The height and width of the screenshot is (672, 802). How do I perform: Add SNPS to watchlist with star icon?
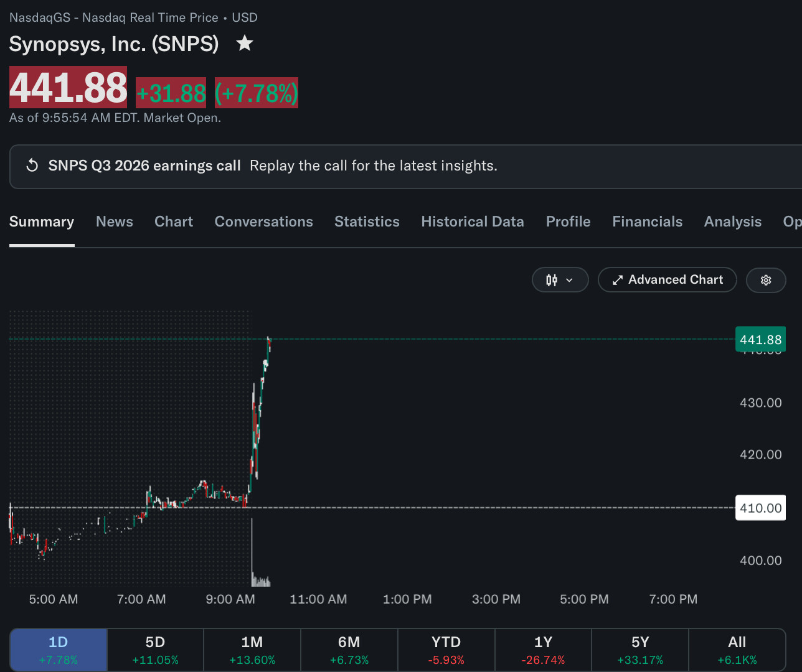(245, 43)
